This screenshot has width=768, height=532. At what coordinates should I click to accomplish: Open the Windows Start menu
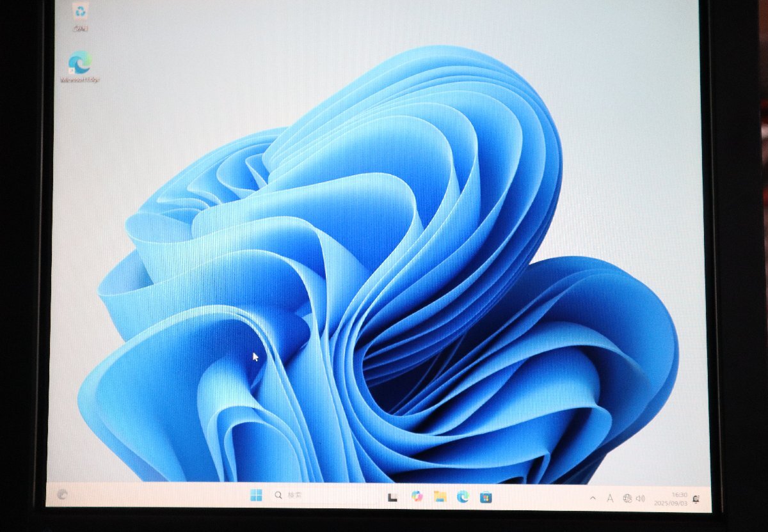[x=256, y=495]
